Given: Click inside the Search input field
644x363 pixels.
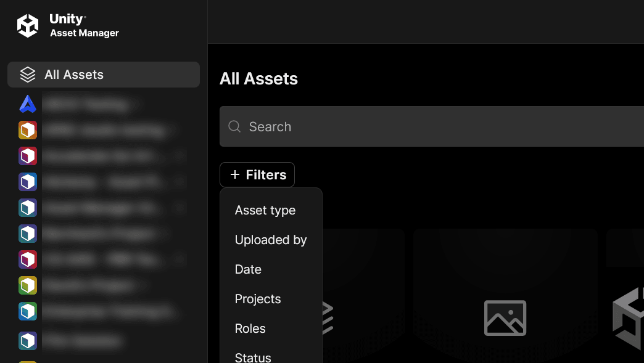Looking at the screenshot, I should [370, 126].
